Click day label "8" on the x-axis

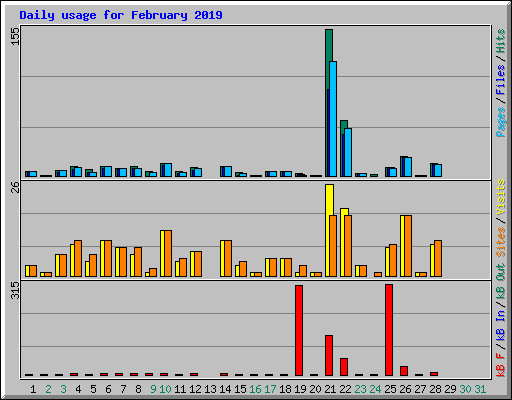coord(138,389)
